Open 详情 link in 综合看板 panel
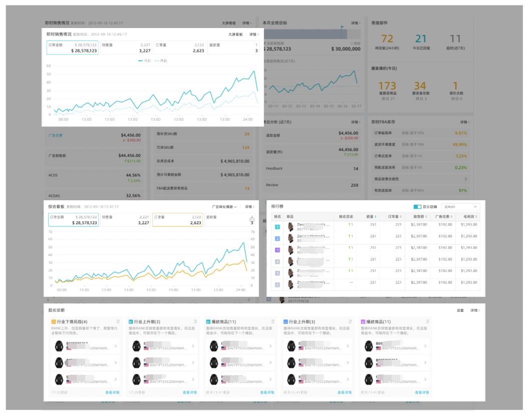 pyautogui.click(x=249, y=207)
